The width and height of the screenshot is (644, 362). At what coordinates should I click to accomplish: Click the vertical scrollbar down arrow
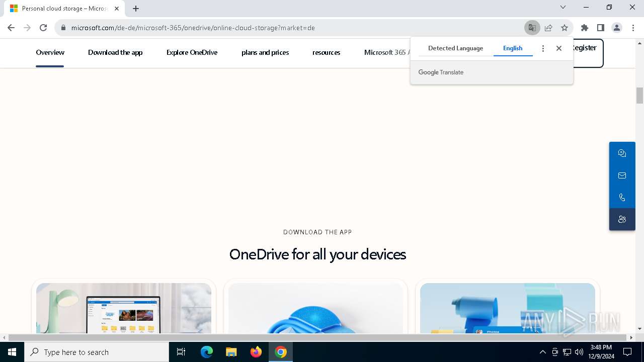(x=639, y=329)
